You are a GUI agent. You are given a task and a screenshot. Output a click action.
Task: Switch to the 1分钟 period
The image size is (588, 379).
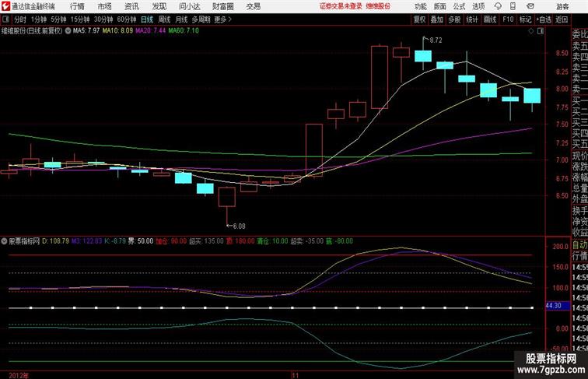[39, 19]
